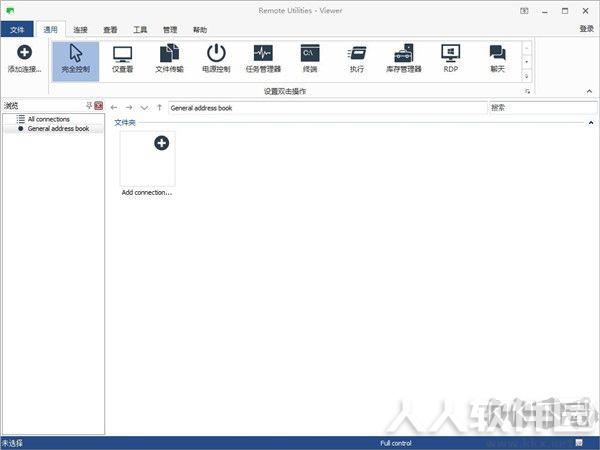Image resolution: width=600 pixels, height=450 pixels.
Task: Switch to the 工具 (Tools) tab
Action: click(x=140, y=29)
